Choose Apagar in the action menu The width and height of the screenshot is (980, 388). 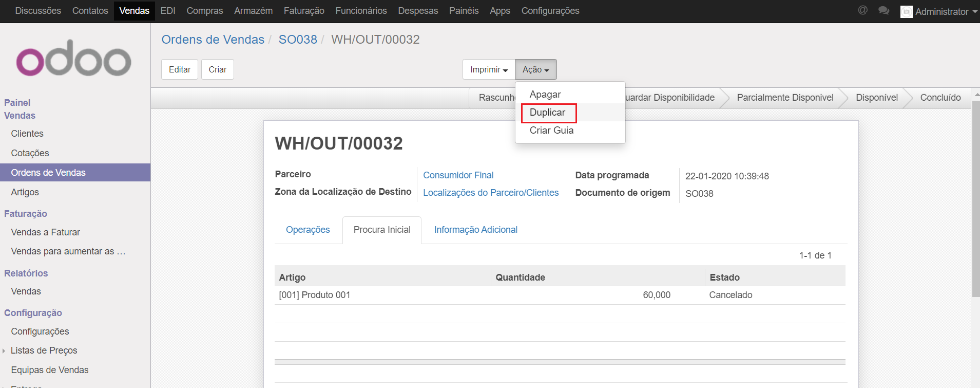pyautogui.click(x=545, y=95)
